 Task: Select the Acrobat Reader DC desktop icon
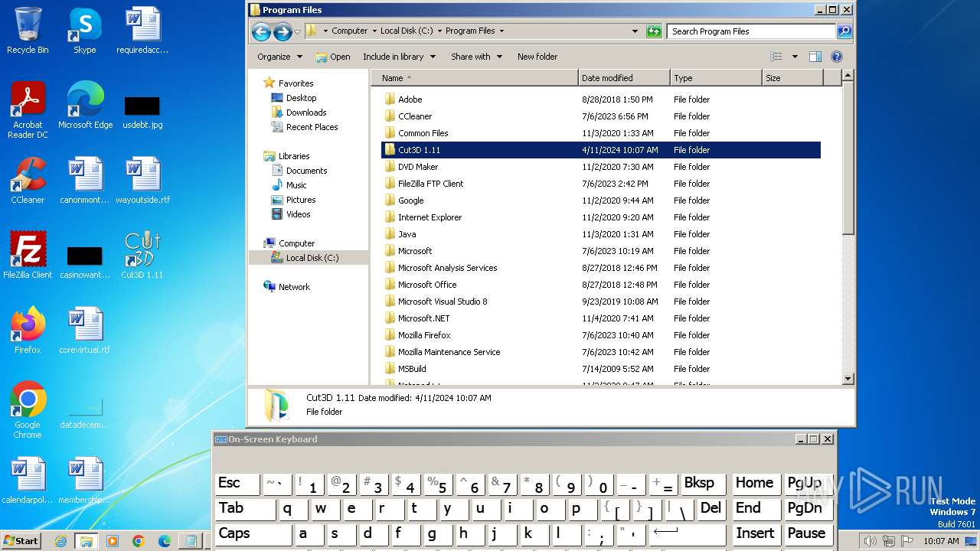tap(28, 111)
